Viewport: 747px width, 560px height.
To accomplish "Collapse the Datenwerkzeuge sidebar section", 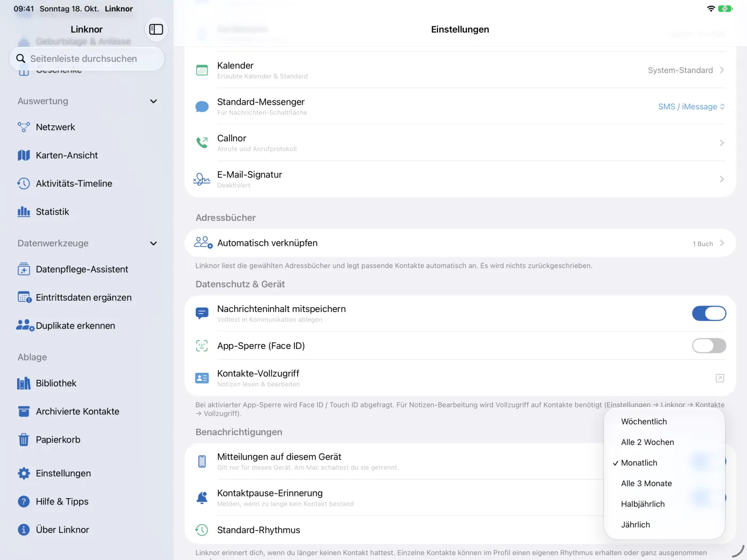I will click(x=154, y=243).
